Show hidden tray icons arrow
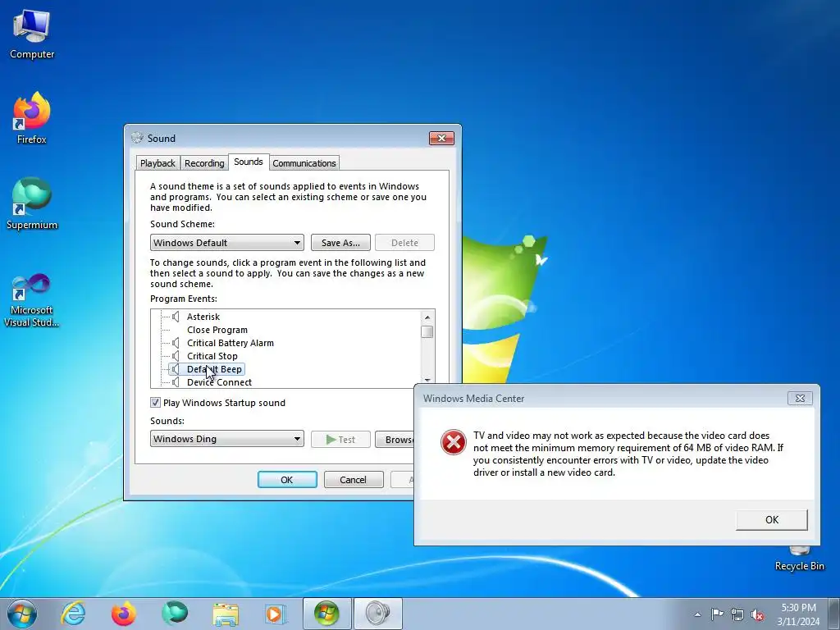Viewport: 840px width, 630px height. [697, 614]
